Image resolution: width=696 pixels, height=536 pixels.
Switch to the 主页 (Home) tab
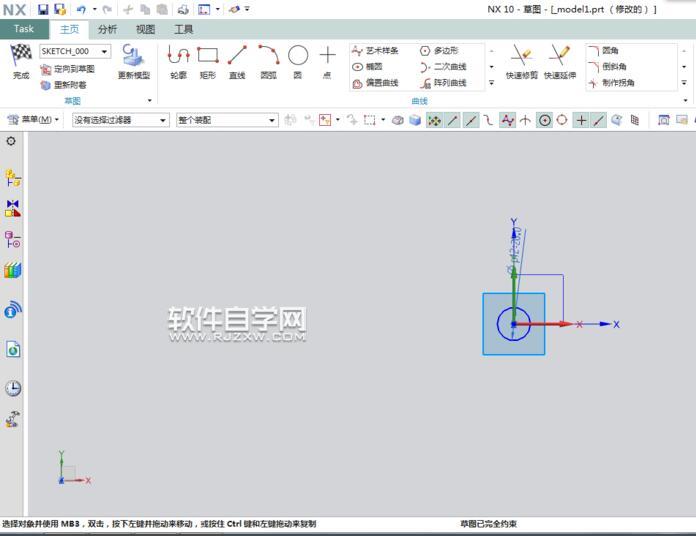pyautogui.click(x=69, y=29)
